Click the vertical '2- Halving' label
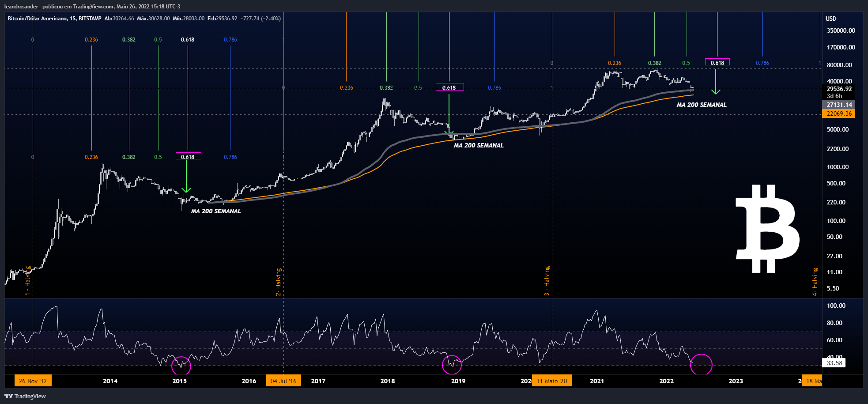 278,282
